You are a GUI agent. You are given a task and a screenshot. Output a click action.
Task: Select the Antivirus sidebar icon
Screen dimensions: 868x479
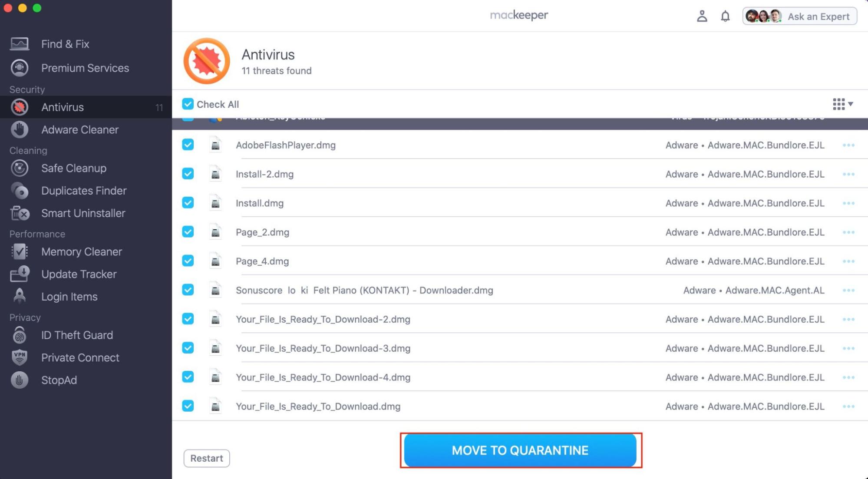click(20, 107)
